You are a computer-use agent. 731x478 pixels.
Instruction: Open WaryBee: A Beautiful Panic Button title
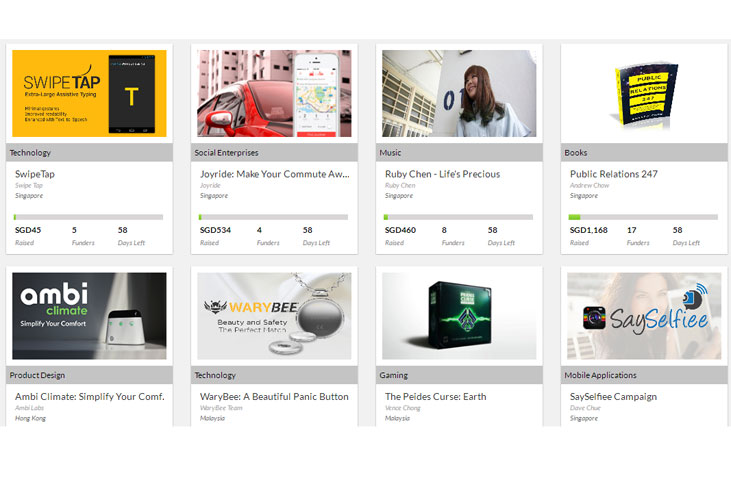coord(274,397)
